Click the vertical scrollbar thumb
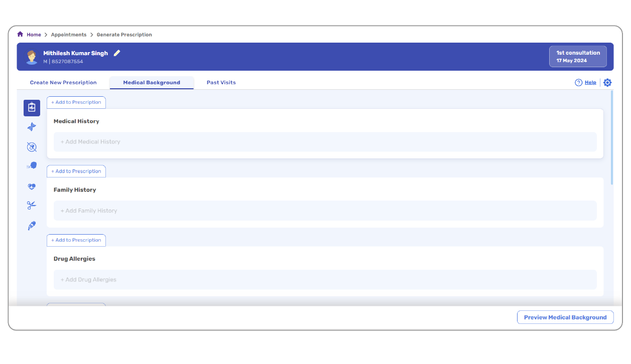Screen dimensions: 631x364 coord(612,137)
